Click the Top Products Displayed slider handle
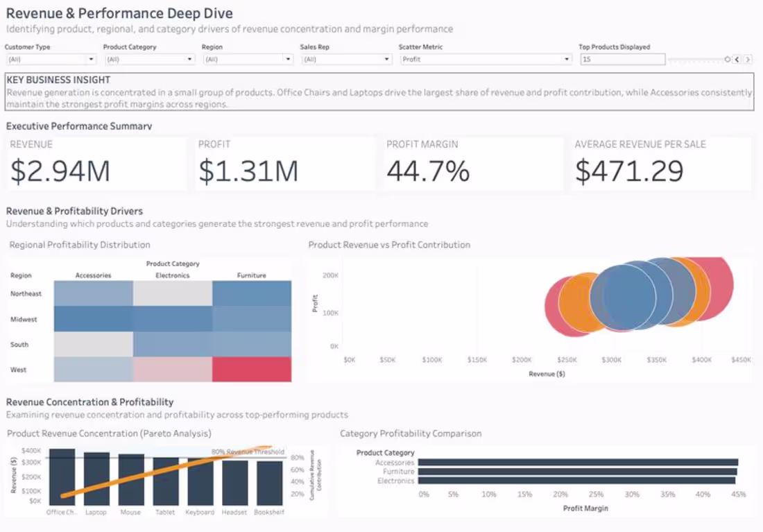 pos(727,60)
